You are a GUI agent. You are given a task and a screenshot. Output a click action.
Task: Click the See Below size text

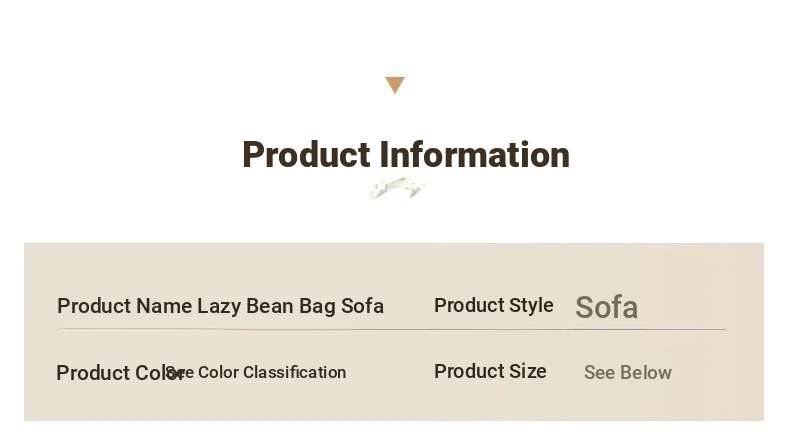[x=627, y=372]
